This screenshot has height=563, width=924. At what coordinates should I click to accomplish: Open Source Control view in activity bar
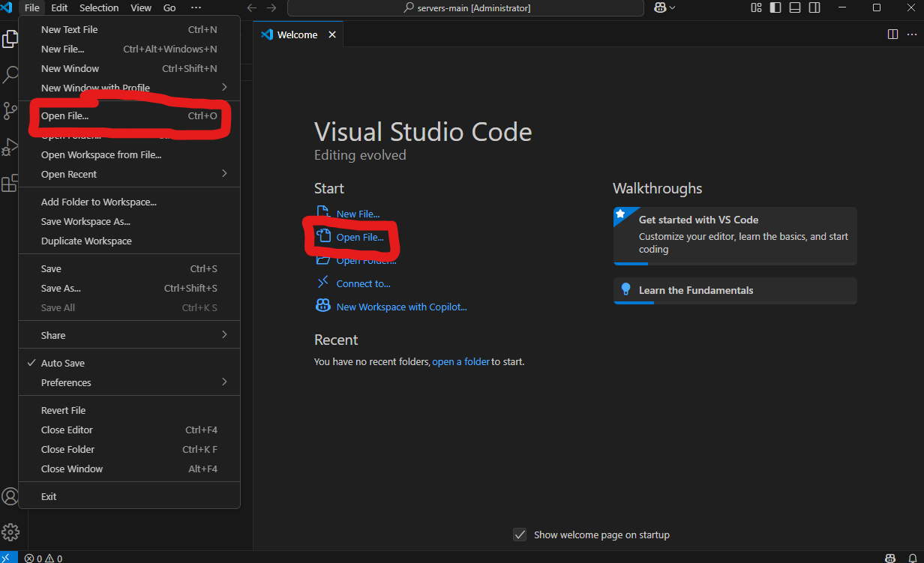(x=10, y=111)
